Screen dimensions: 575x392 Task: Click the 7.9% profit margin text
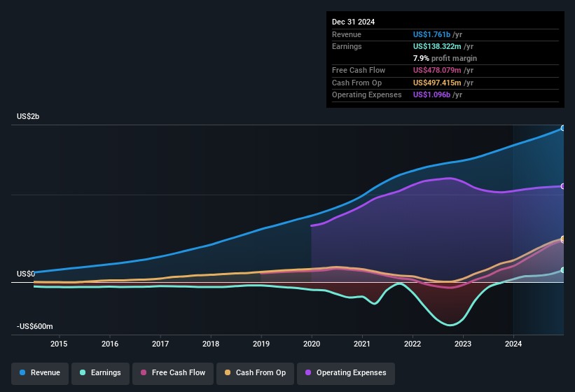[445, 59]
